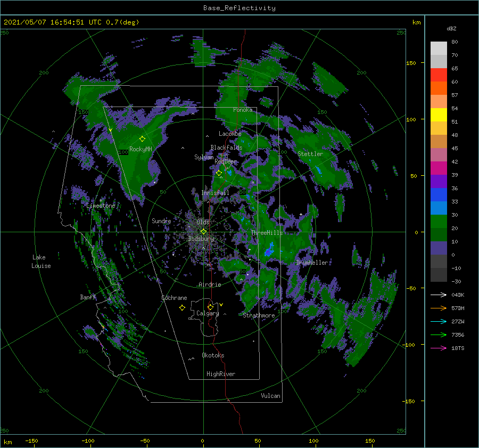Click the Drumheller city label
This screenshot has width=479, height=448.
[312, 263]
